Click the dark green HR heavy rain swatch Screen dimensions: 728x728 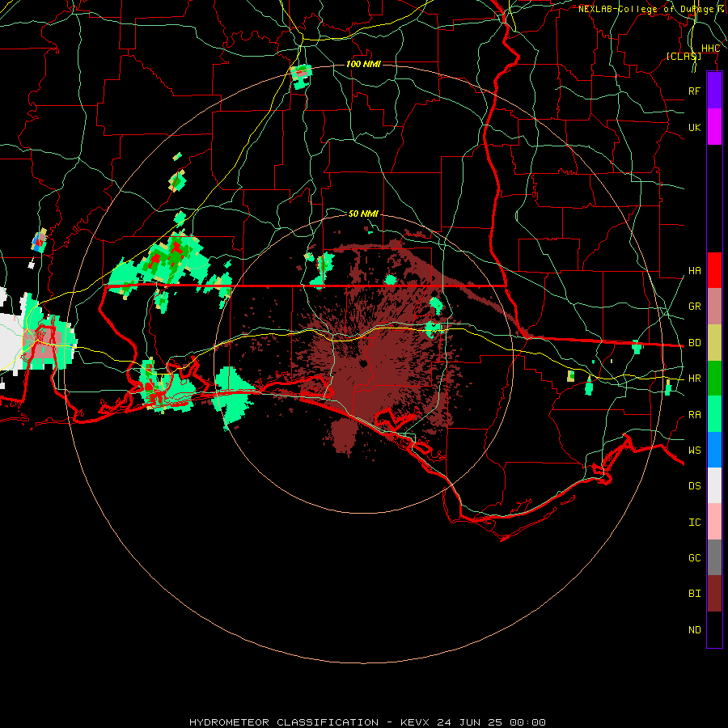click(714, 379)
